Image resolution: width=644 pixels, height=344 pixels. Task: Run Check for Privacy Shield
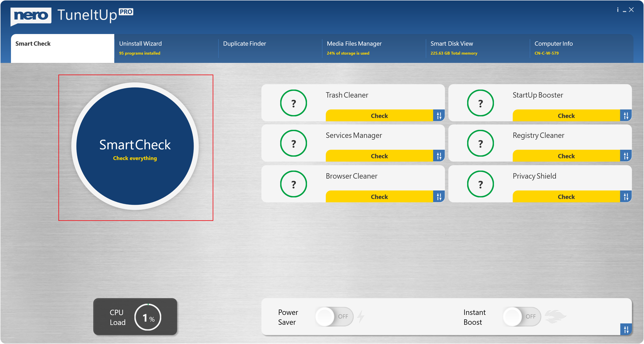[x=566, y=197]
